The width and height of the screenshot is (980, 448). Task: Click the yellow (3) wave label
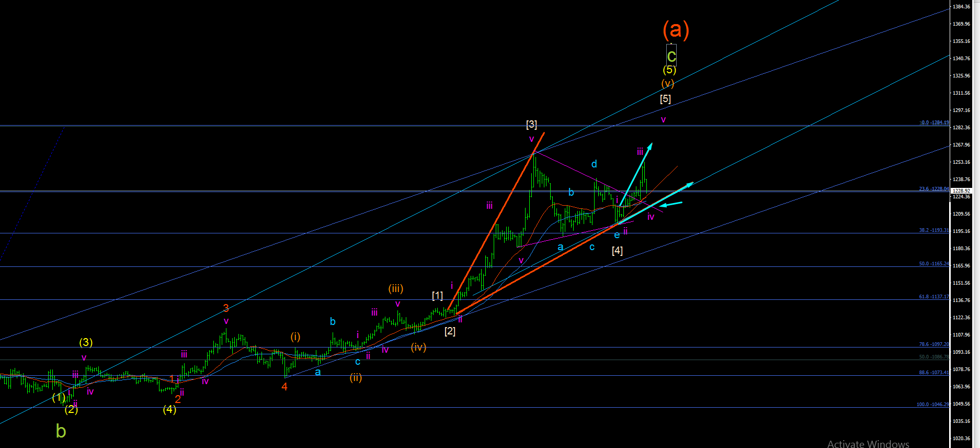coord(86,342)
